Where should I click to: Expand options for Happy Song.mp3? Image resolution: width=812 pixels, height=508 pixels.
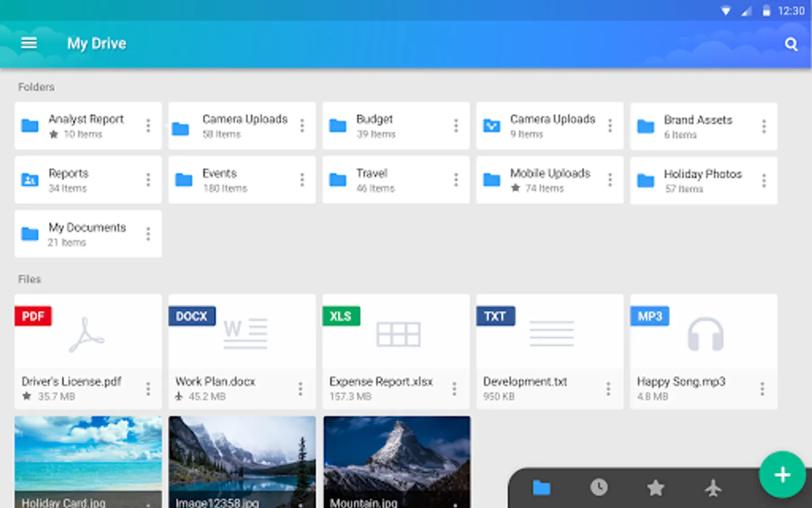762,388
